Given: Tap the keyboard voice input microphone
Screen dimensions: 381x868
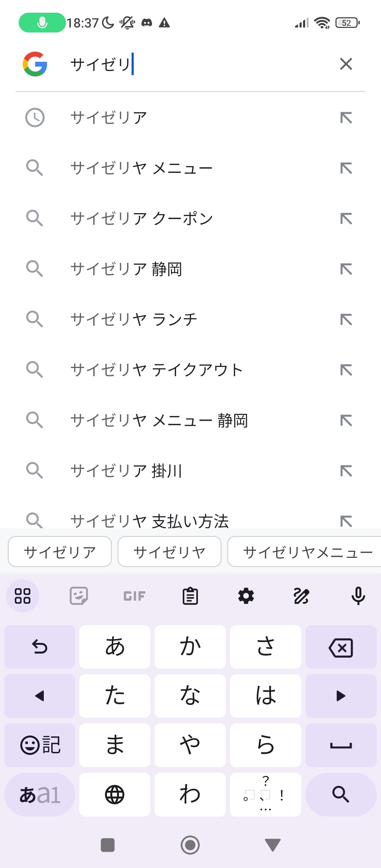Looking at the screenshot, I should tap(358, 596).
